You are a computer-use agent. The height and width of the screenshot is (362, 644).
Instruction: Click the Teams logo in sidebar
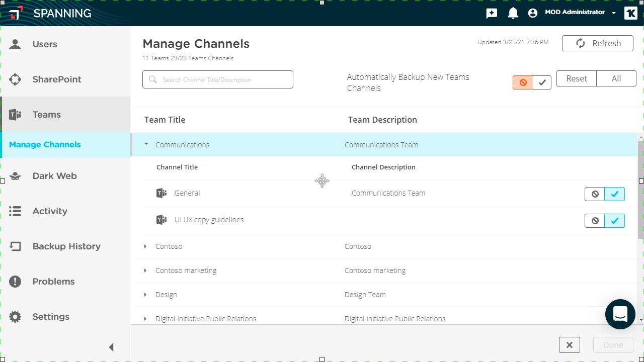pos(15,115)
